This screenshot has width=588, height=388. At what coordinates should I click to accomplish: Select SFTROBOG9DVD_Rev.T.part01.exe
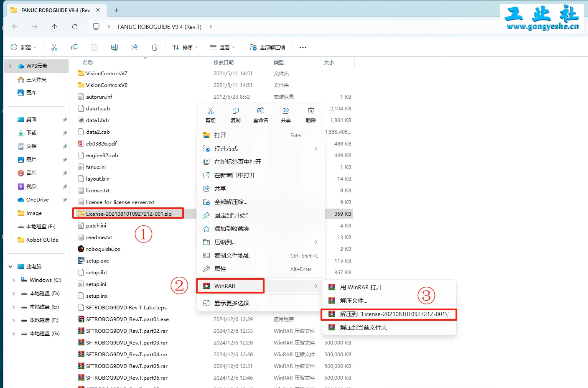click(x=127, y=319)
